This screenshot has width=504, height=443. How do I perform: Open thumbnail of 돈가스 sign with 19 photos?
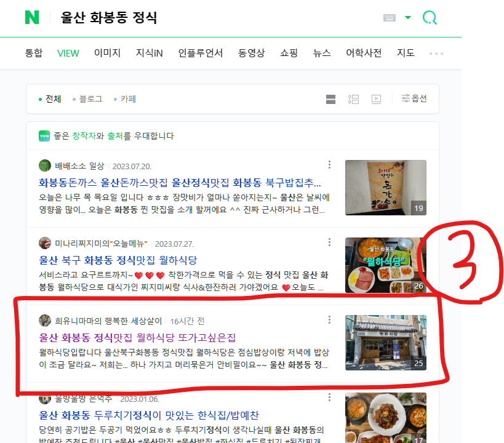(x=386, y=188)
